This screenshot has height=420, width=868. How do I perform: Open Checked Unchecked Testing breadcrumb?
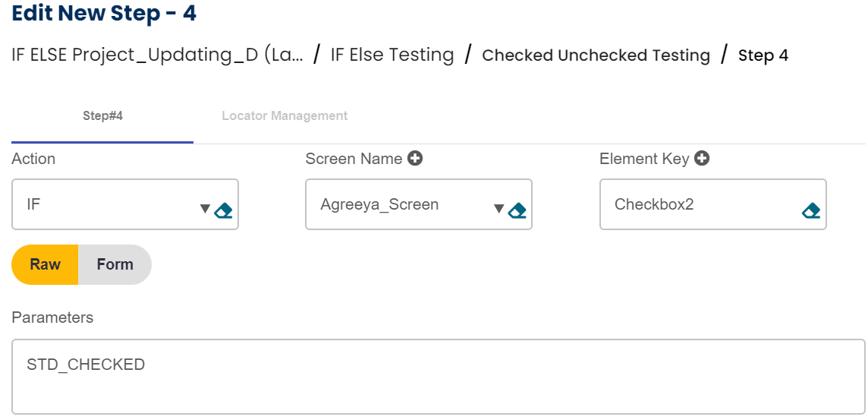(x=596, y=55)
